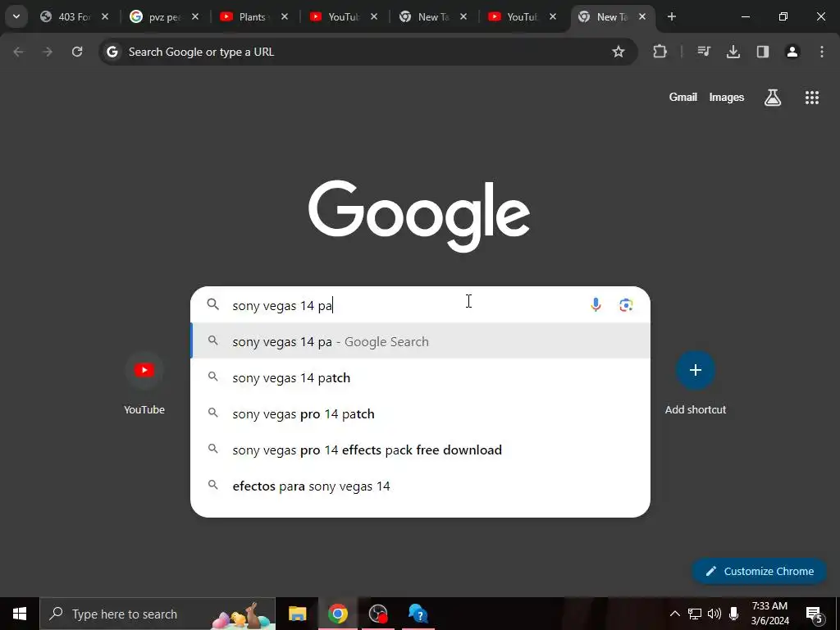The width and height of the screenshot is (840, 630).
Task: Open media controls icon in toolbar
Action: point(704,52)
